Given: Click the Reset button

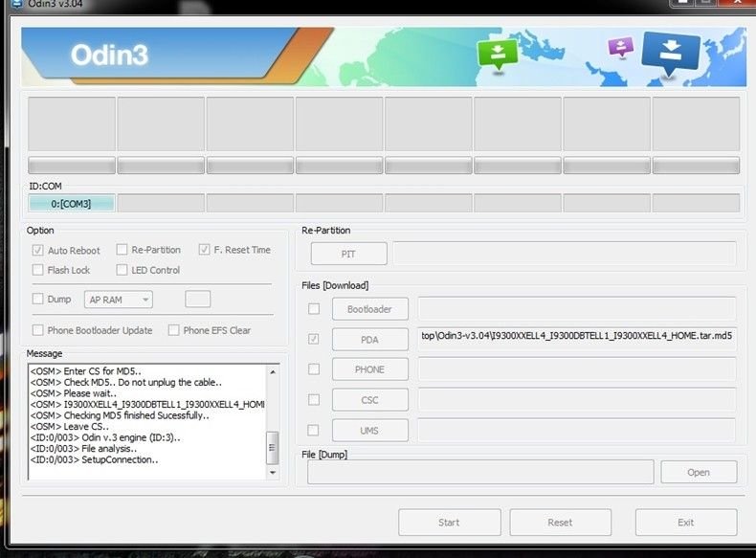Looking at the screenshot, I should point(560,523).
